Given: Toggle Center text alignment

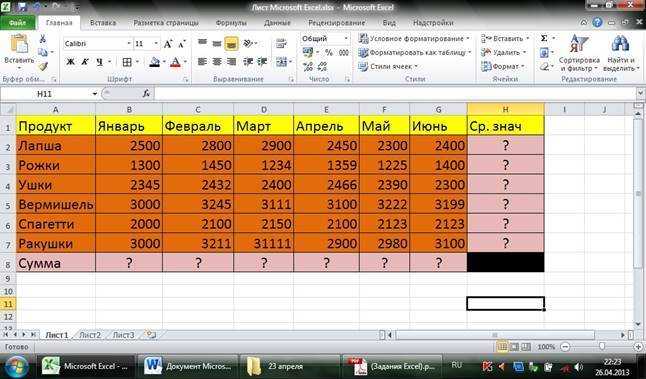Looking at the screenshot, I should click(217, 62).
